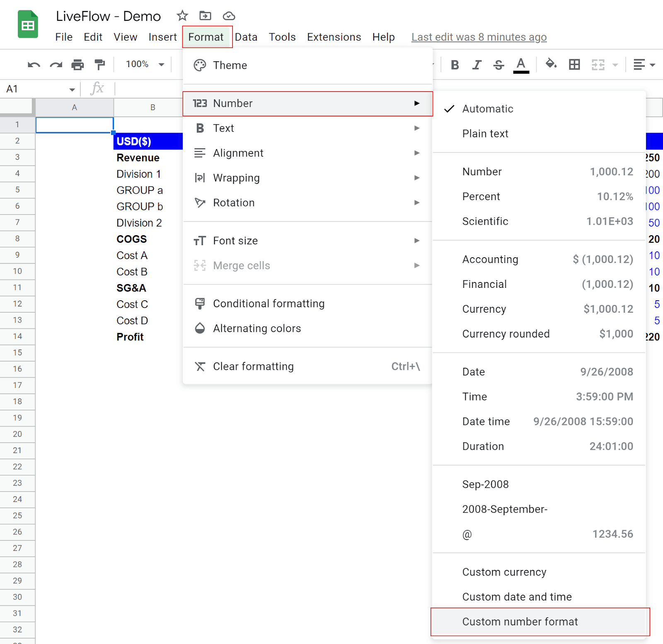Apply the Sep-2008 custom format
The image size is (663, 644).
[x=539, y=485]
